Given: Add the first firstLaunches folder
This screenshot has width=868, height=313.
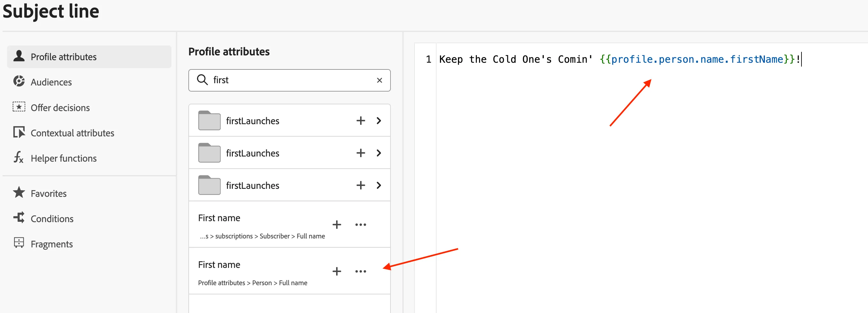Looking at the screenshot, I should tap(360, 121).
